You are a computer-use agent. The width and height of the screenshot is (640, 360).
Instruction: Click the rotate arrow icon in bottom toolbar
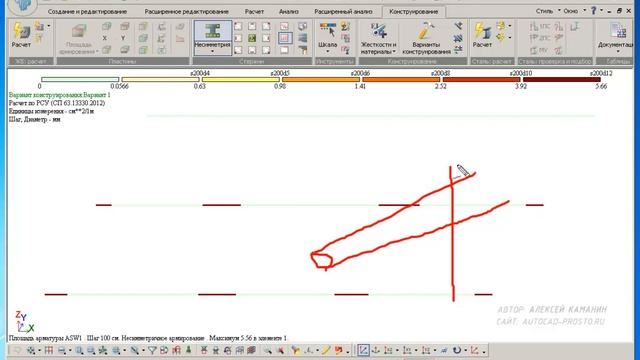pos(457,350)
